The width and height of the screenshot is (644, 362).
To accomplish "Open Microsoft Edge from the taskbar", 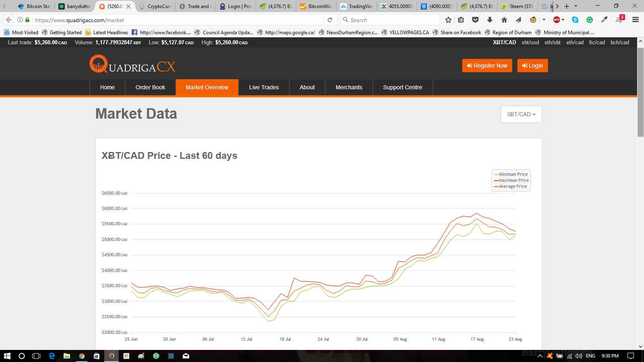I will (52, 356).
